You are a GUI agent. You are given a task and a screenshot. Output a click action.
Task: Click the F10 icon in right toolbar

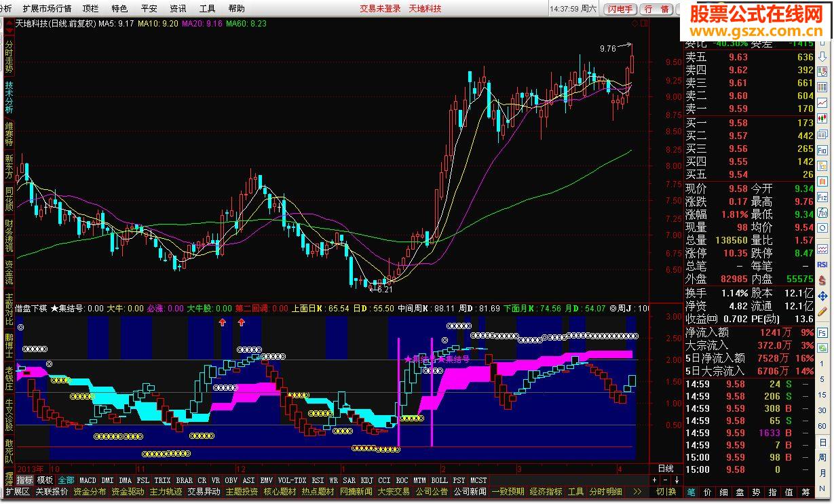coord(822,150)
